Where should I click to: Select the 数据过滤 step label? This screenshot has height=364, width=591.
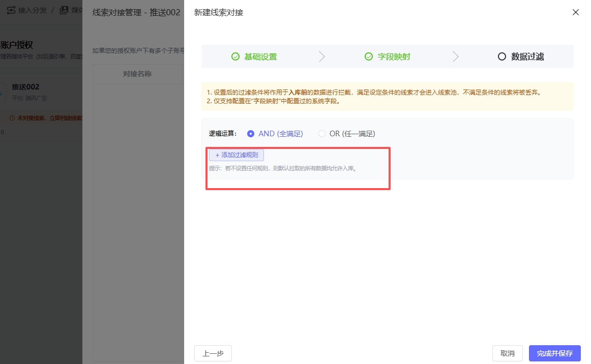[527, 56]
